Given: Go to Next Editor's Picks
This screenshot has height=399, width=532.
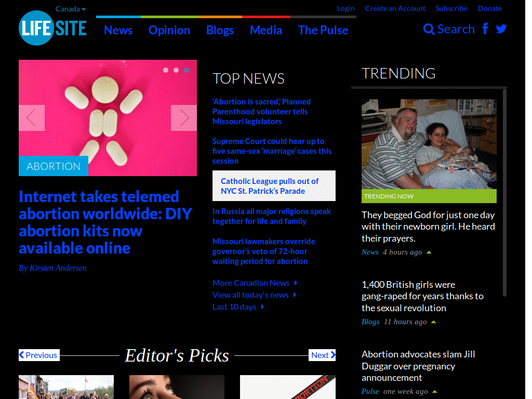Looking at the screenshot, I should 322,355.
